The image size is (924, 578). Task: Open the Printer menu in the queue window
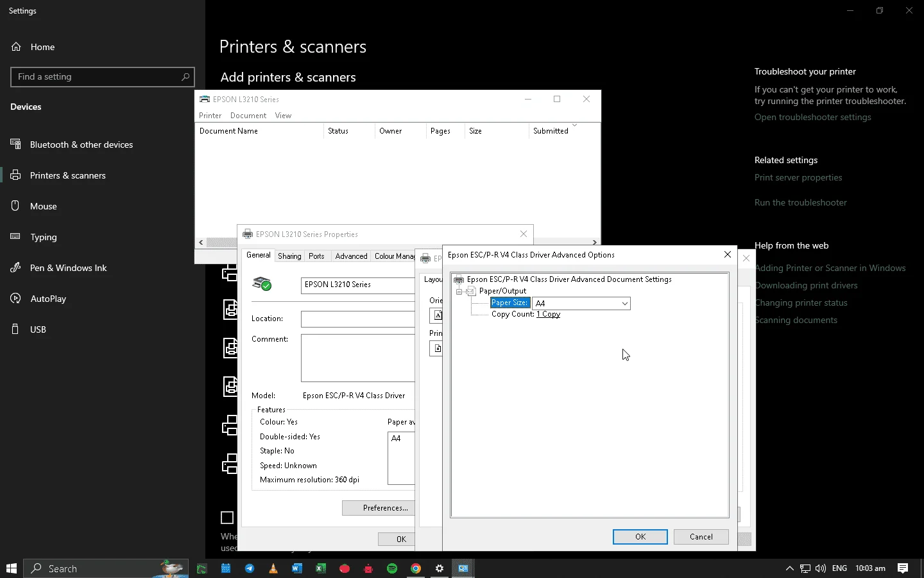[x=210, y=116]
